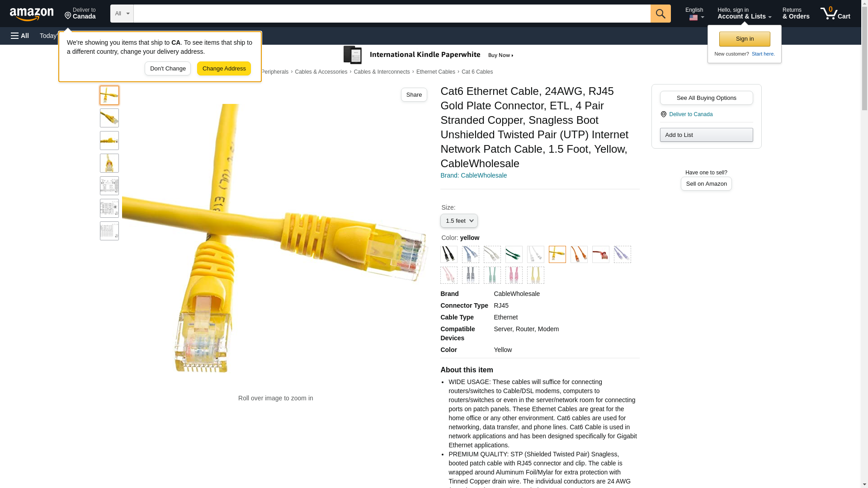This screenshot has width=868, height=488.
Task: Open the shopping cart icon
Action: coord(835,13)
